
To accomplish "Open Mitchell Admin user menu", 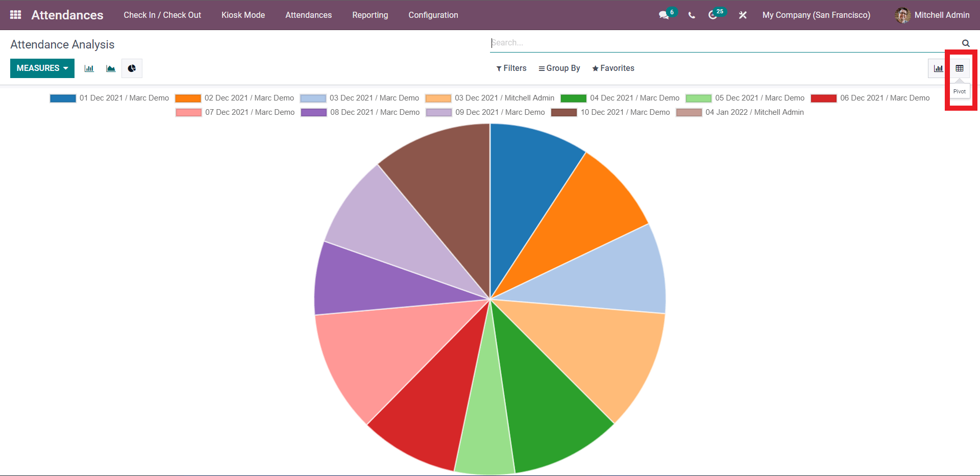I will click(x=932, y=15).
